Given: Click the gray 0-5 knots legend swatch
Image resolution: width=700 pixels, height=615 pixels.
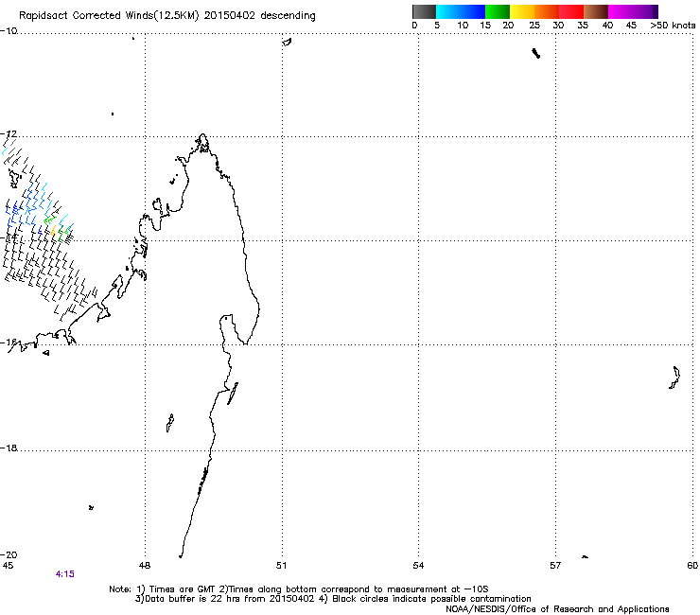Looking at the screenshot, I should pos(424,11).
